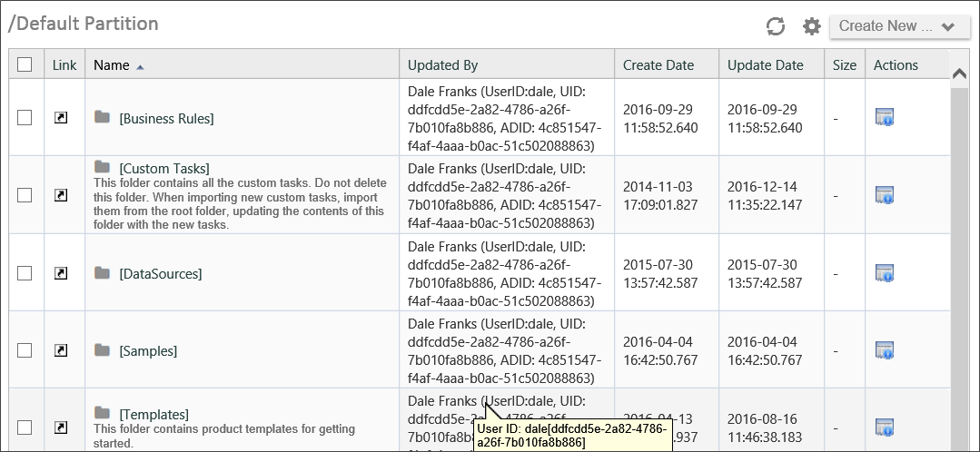Click the shortcut link icon for Business Rules
This screenshot has height=452, width=980.
pyautogui.click(x=61, y=117)
